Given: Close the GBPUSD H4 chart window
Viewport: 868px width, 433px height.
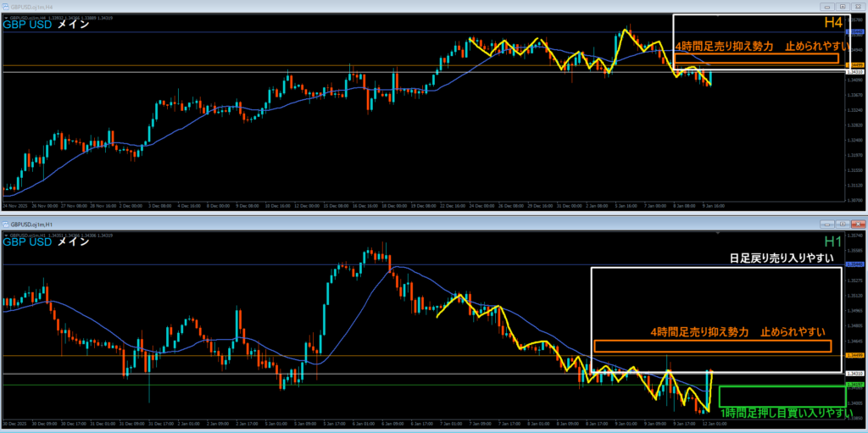Looking at the screenshot, I should tap(858, 7).
